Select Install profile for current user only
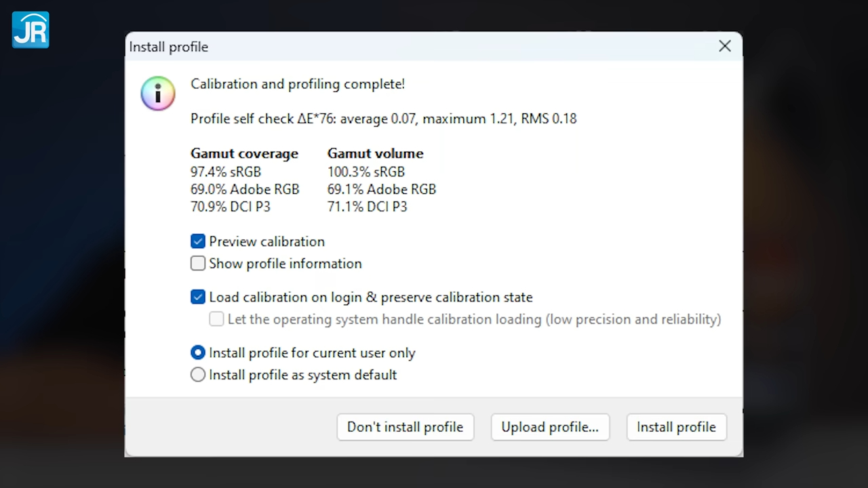 (x=197, y=352)
